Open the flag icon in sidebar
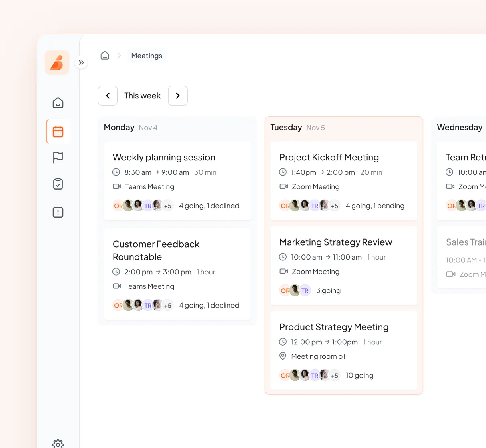This screenshot has height=448, width=486. click(x=58, y=158)
